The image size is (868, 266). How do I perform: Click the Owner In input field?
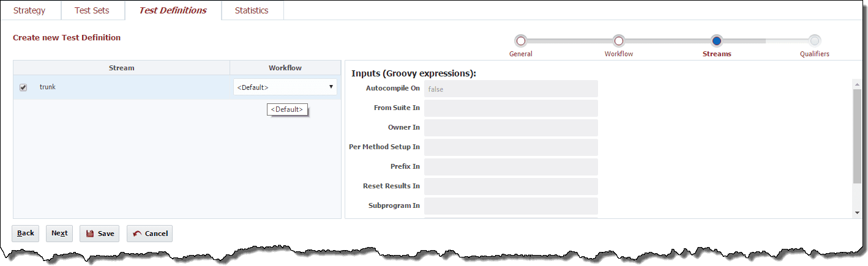pyautogui.click(x=511, y=128)
